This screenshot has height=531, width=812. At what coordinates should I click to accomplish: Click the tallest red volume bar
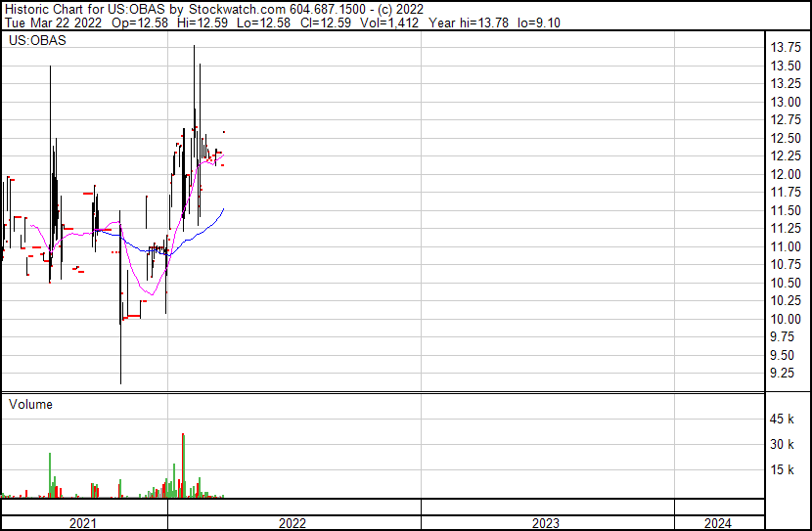coord(183,465)
